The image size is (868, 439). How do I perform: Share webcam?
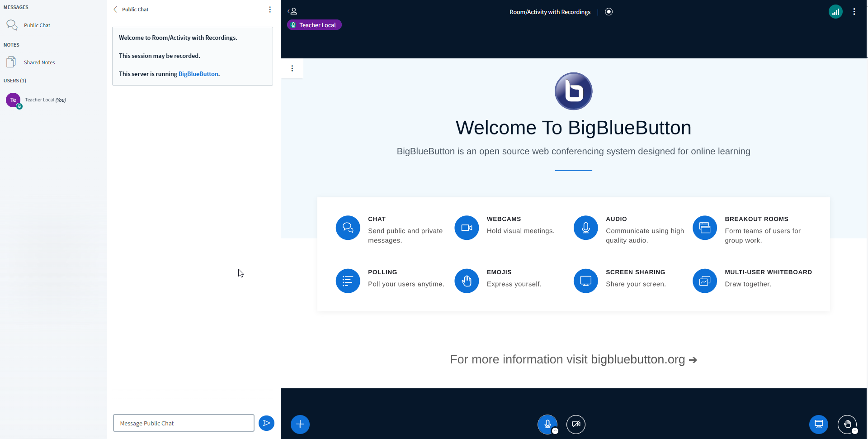click(576, 424)
